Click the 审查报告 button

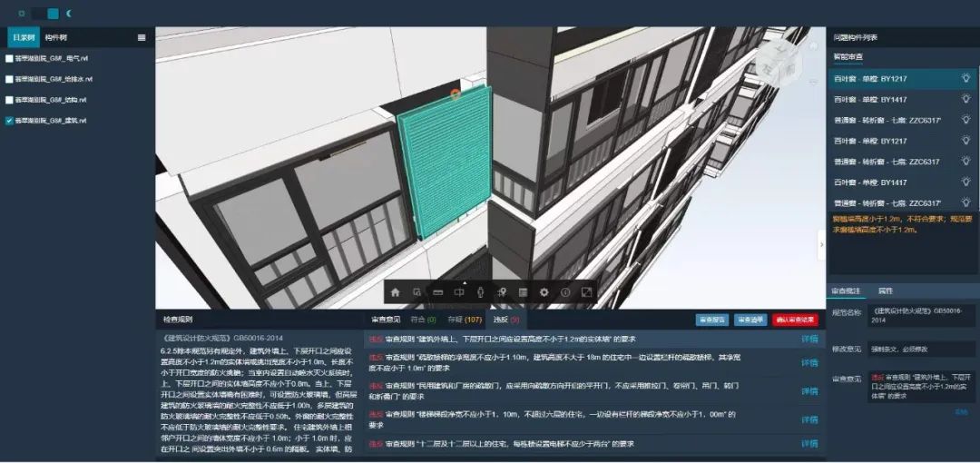(712, 320)
